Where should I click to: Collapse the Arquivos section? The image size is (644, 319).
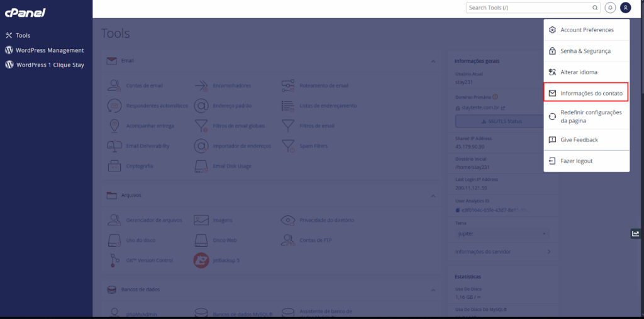(x=433, y=195)
